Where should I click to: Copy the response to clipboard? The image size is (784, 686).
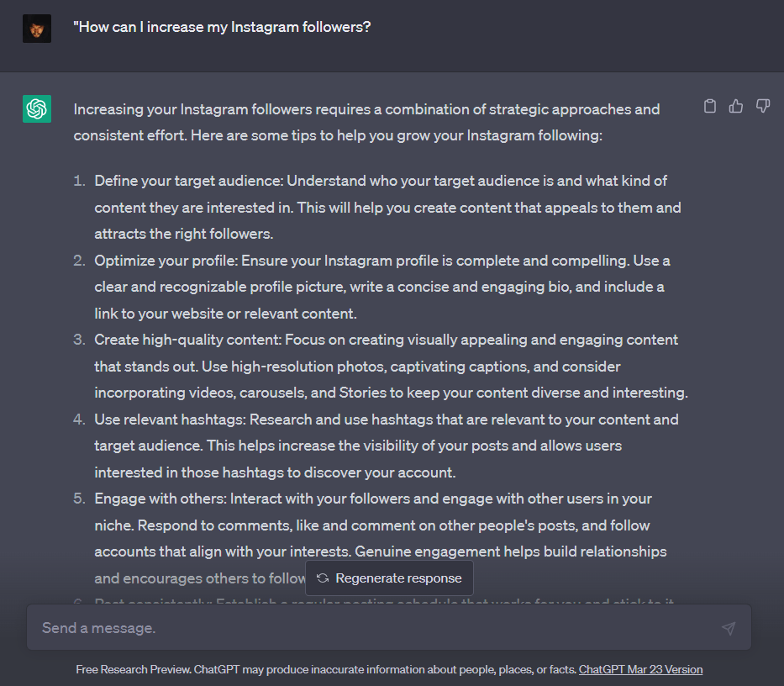click(x=709, y=106)
